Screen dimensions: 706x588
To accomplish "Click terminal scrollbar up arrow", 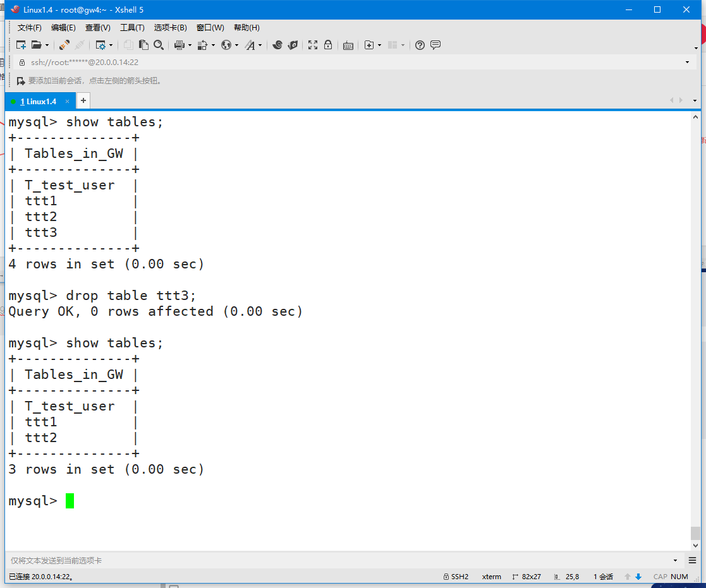I will 695,117.
